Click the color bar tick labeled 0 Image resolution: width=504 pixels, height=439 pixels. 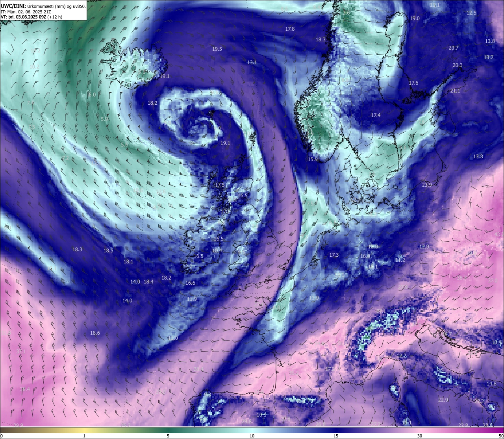tap(2, 436)
